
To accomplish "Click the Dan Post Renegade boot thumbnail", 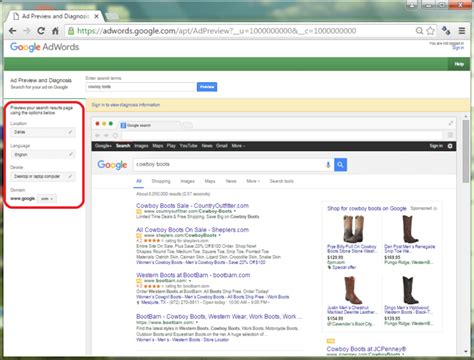I will (x=410, y=229).
